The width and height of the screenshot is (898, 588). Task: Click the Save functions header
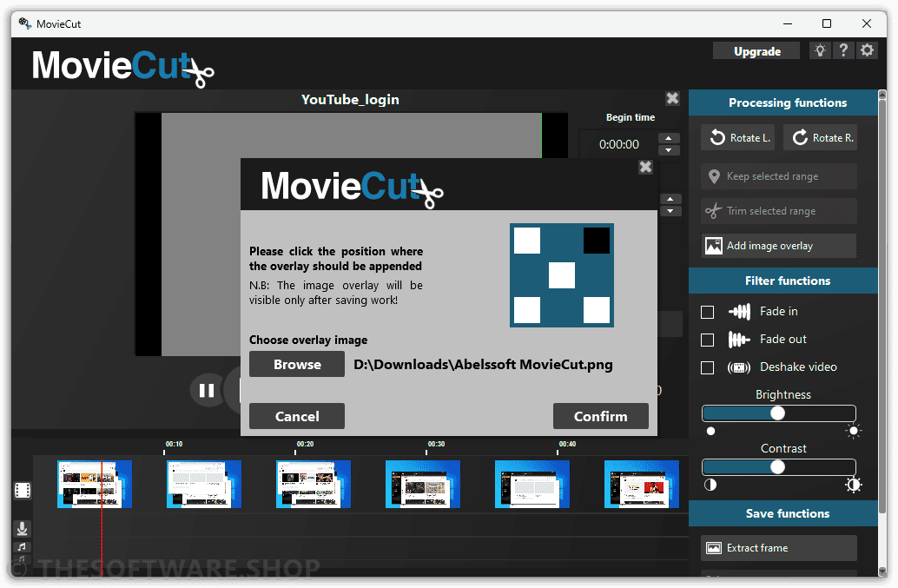[783, 513]
